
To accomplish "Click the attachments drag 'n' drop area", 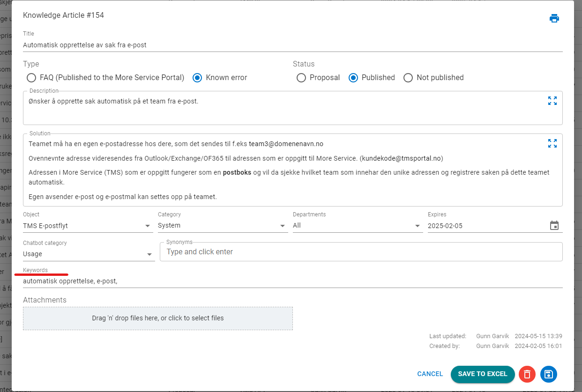I will point(158,318).
